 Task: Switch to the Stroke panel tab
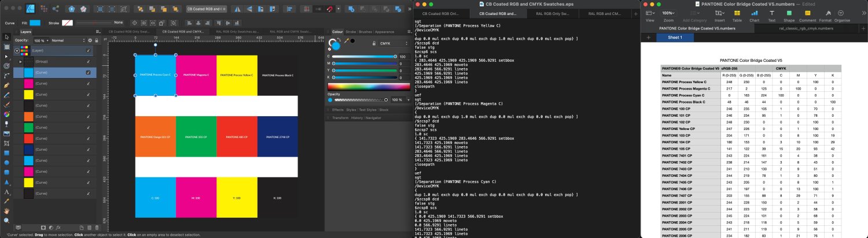[x=351, y=32]
